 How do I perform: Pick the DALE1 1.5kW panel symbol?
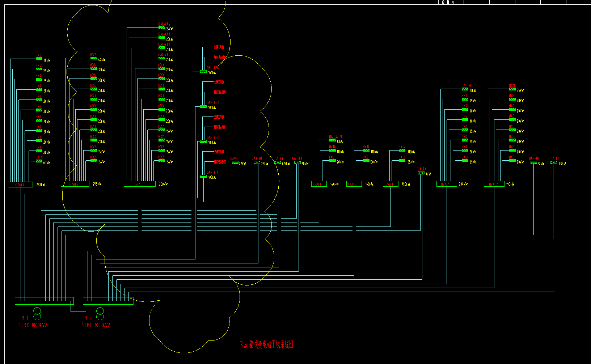[553, 163]
